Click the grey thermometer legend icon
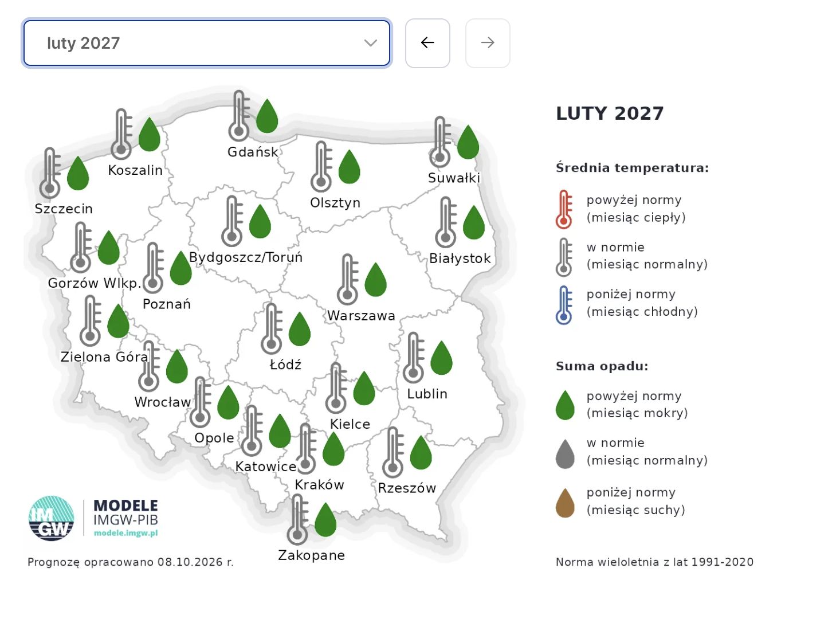This screenshot has height=619, width=840. click(x=564, y=257)
